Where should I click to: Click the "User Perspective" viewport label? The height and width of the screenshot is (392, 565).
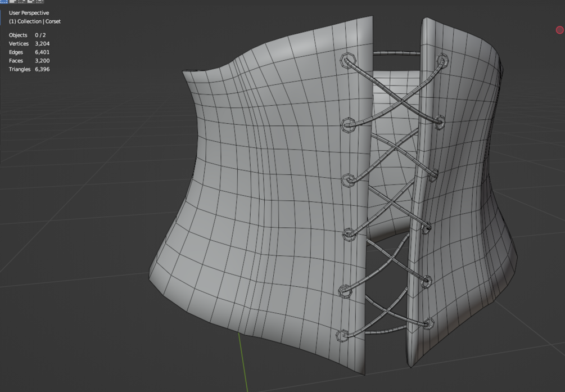click(x=29, y=13)
